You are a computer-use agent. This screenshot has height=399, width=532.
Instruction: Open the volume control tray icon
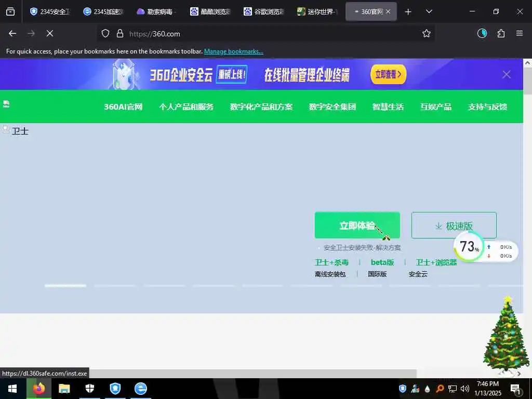click(x=465, y=389)
